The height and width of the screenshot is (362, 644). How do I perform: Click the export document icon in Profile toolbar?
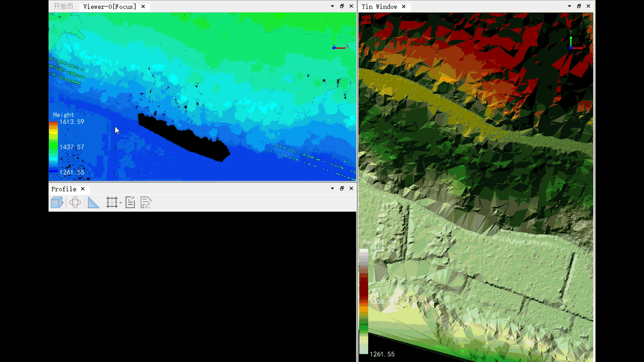pos(130,202)
